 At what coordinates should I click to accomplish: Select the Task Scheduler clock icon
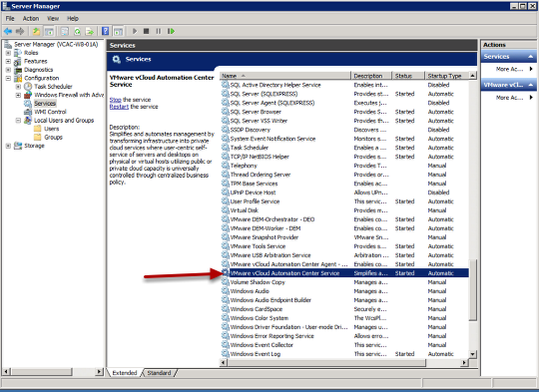click(x=28, y=86)
